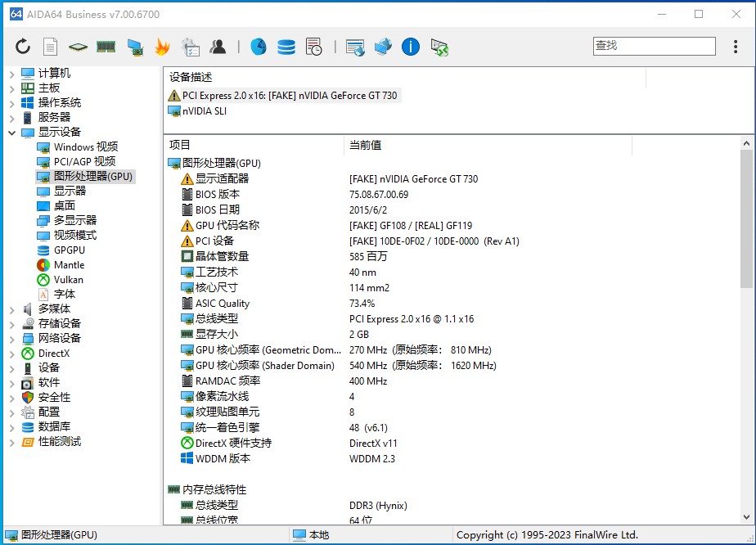Expand the 计算机 tree node
The width and height of the screenshot is (756, 545).
[x=12, y=74]
